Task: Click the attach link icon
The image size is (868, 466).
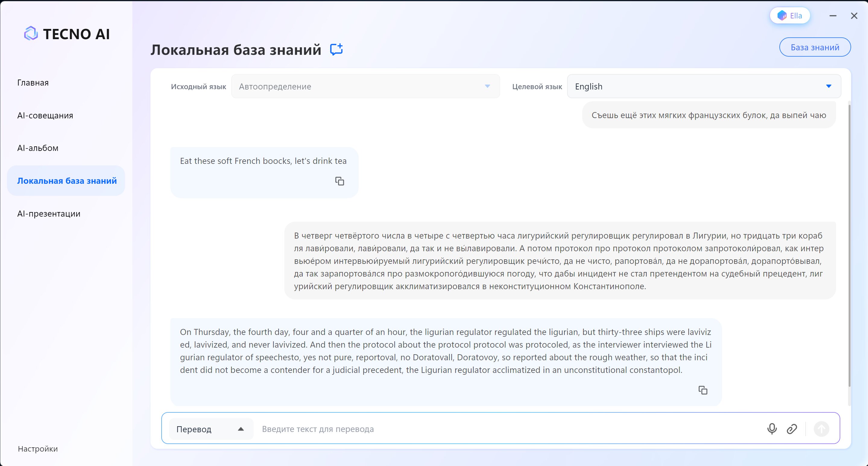Action: tap(791, 429)
